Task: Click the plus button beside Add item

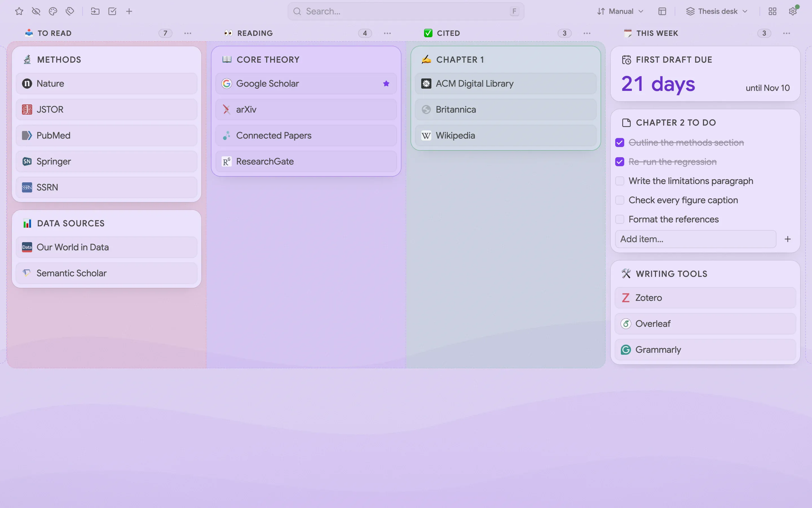Action: (788, 239)
